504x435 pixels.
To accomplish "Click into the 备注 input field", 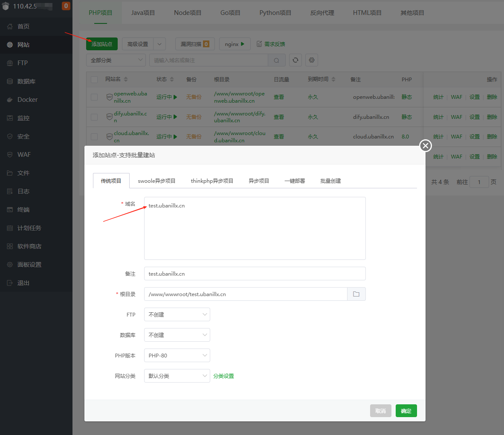I will point(255,274).
